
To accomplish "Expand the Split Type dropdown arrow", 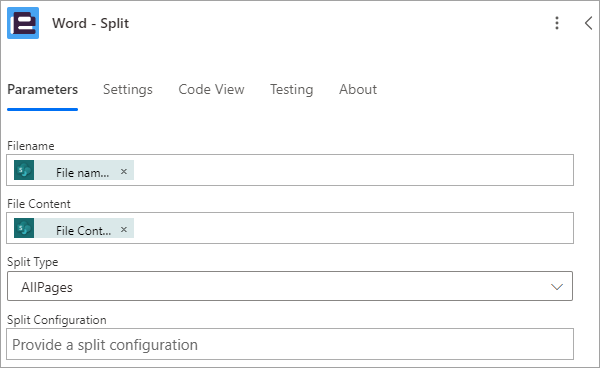I will pyautogui.click(x=557, y=287).
